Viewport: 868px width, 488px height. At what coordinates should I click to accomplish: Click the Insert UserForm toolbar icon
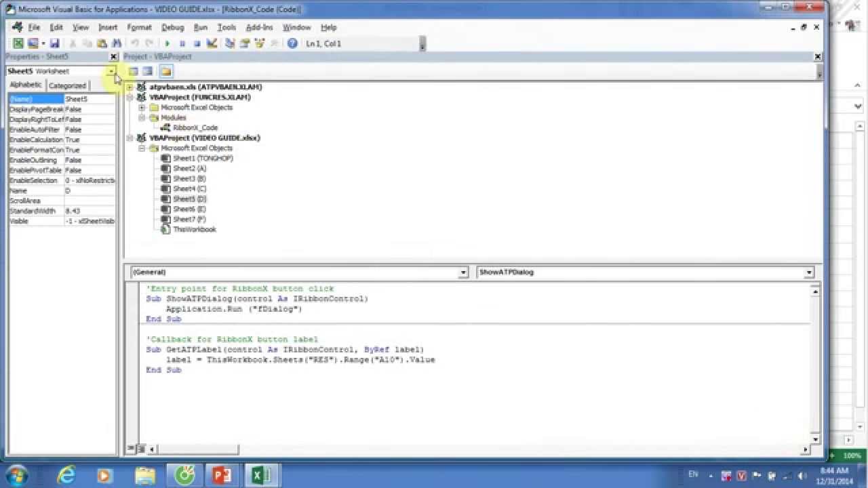pos(33,43)
